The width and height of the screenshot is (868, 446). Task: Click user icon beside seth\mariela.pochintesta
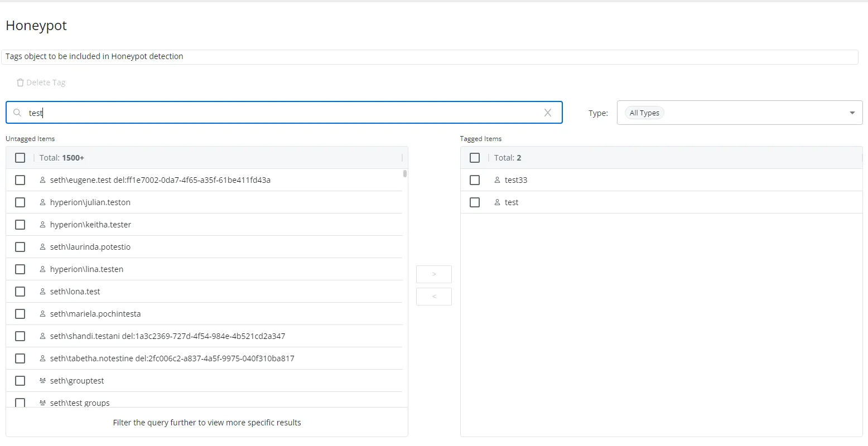tap(42, 314)
